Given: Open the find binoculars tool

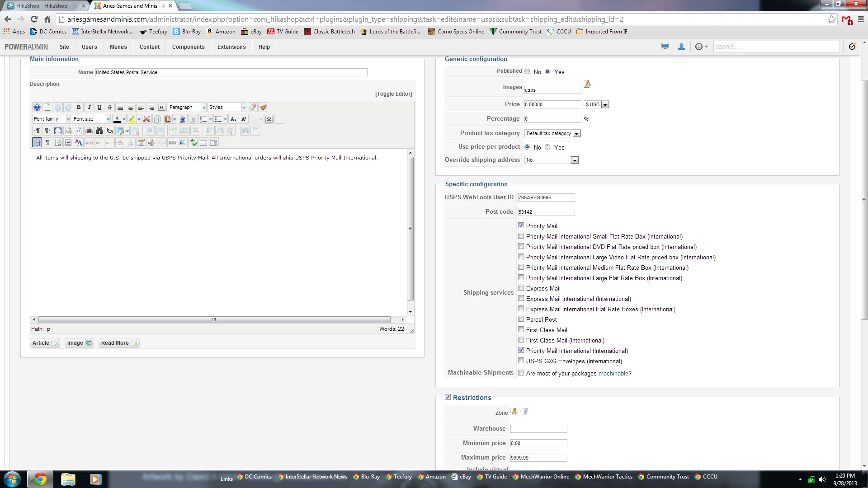Looking at the screenshot, I should click(x=99, y=131).
